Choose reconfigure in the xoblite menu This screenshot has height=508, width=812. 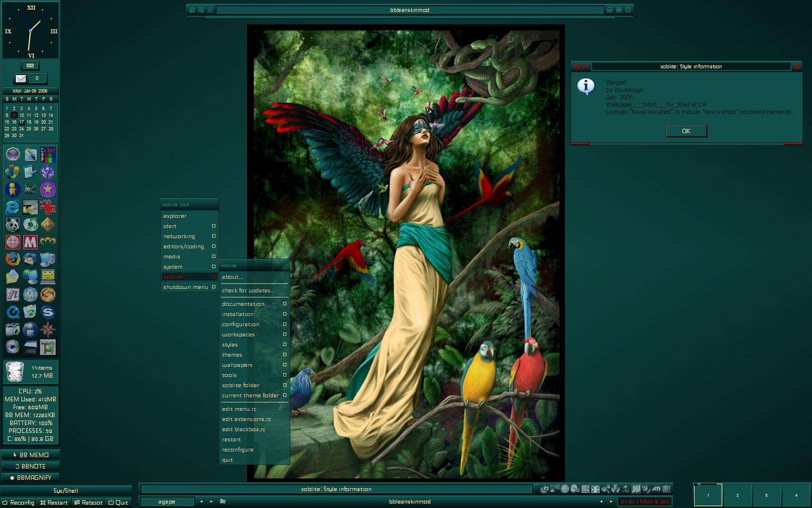[x=254, y=450]
